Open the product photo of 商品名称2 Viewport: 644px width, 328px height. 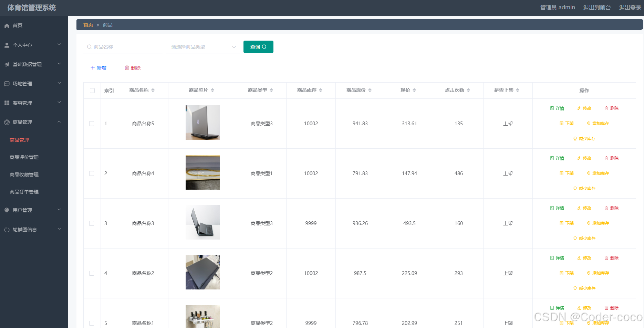tap(203, 272)
